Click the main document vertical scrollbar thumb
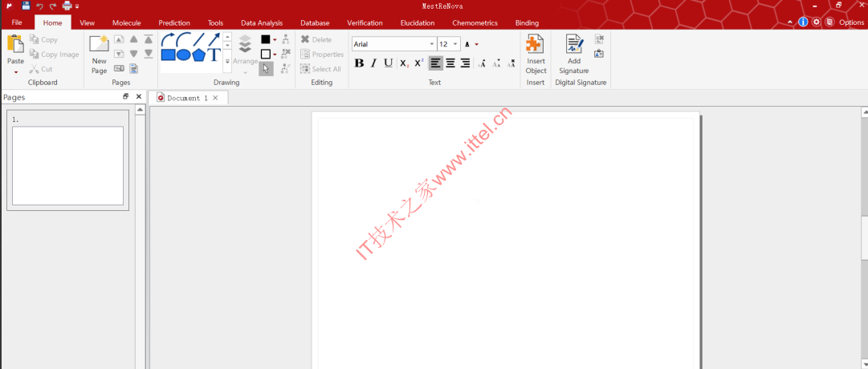Screen dimensions: 868x369 click(x=864, y=238)
